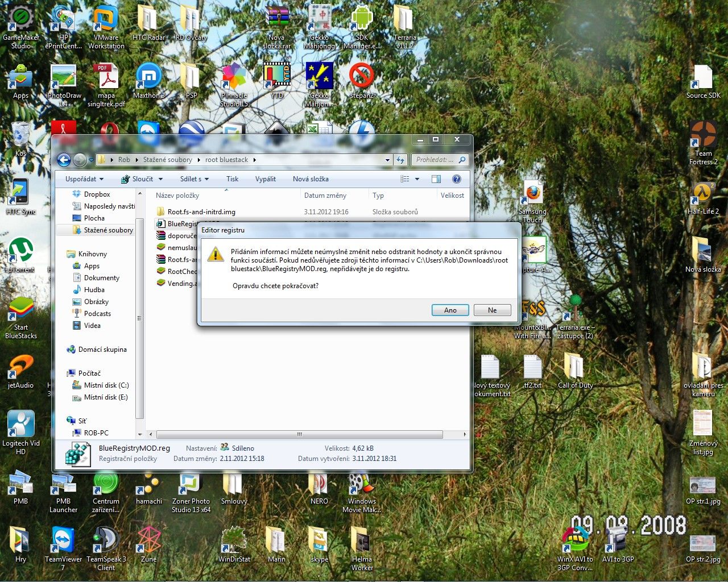Click the Explorer back arrow button
Screen dimensions: 728x582
pyautogui.click(x=64, y=160)
